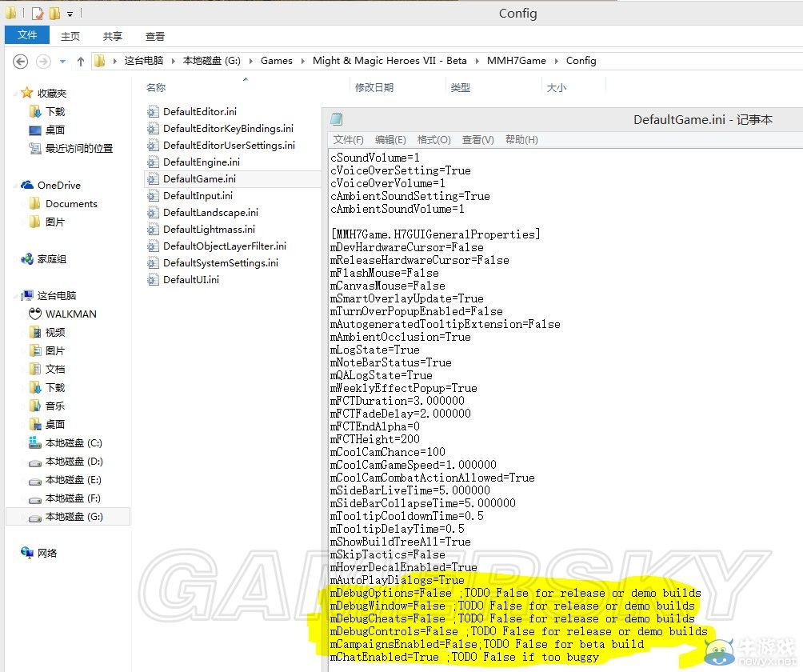
Task: Select the file named DefaultObjectLayerFilter.ini
Action: tap(224, 246)
